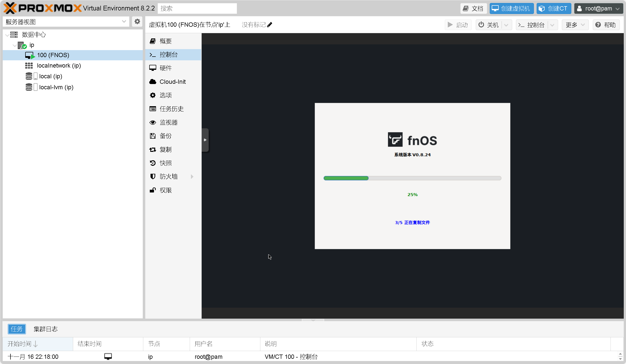Click the datacenter server icon
The width and height of the screenshot is (626, 364).
point(14,35)
